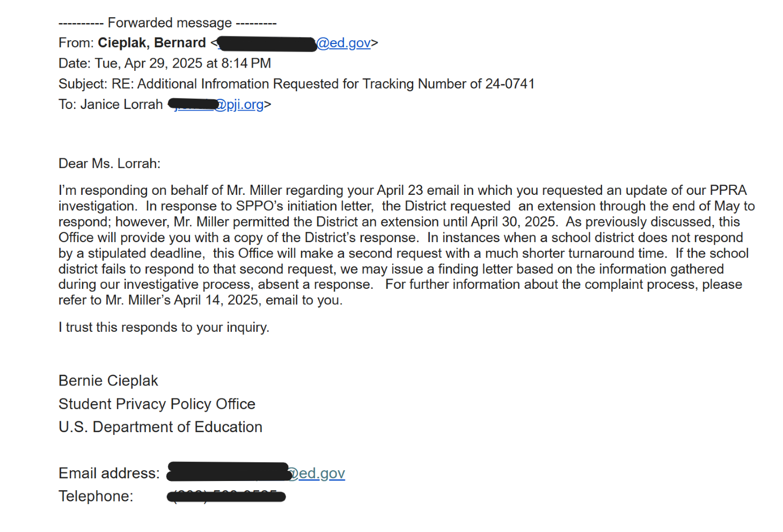Click the word PPRA in the first sentence
The width and height of the screenshot is (783, 532).
click(728, 191)
